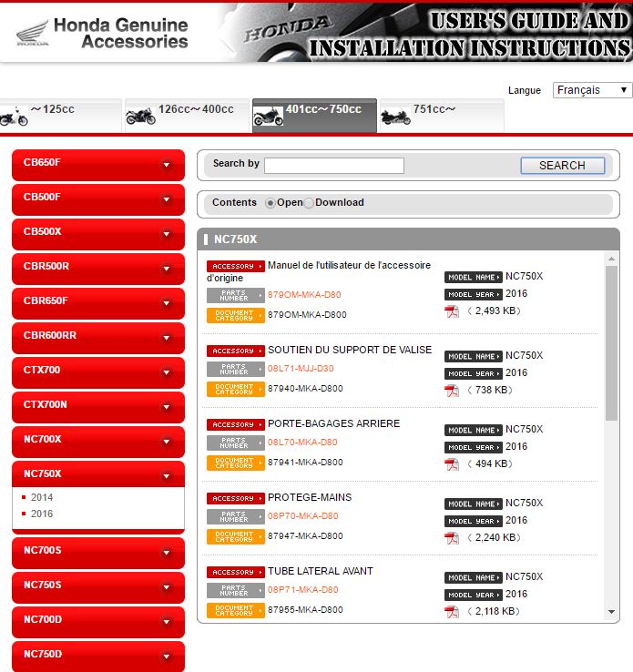
Task: Open the Langue dropdown showing Français
Action: point(593,90)
